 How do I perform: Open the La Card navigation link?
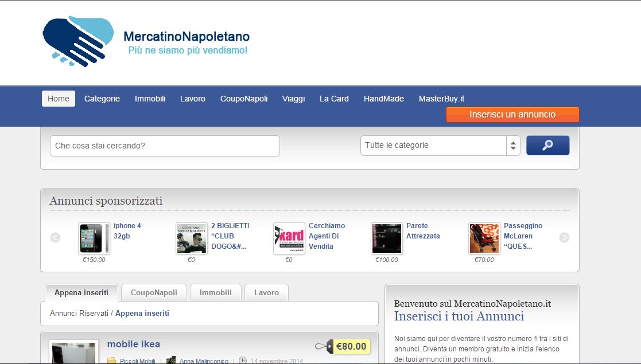click(x=334, y=99)
